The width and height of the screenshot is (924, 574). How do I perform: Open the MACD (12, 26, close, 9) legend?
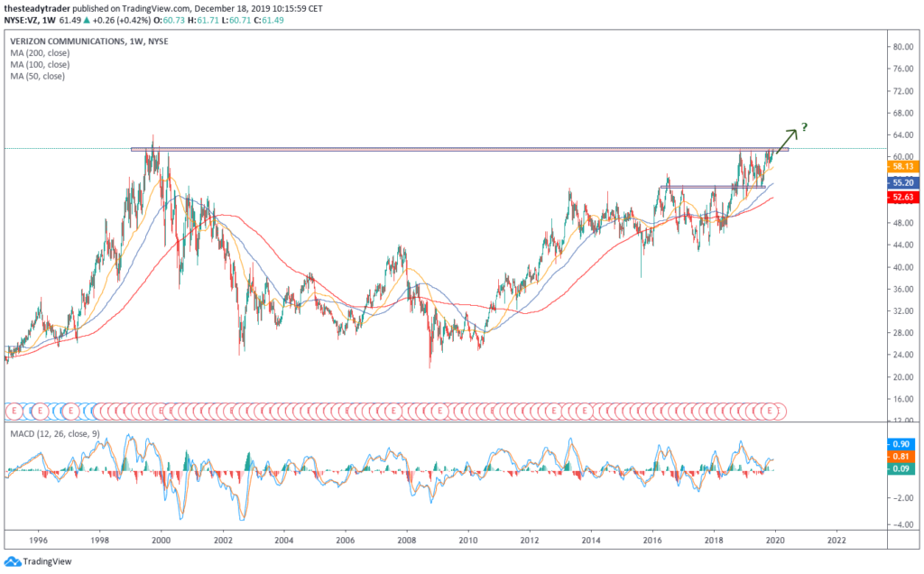click(x=60, y=435)
